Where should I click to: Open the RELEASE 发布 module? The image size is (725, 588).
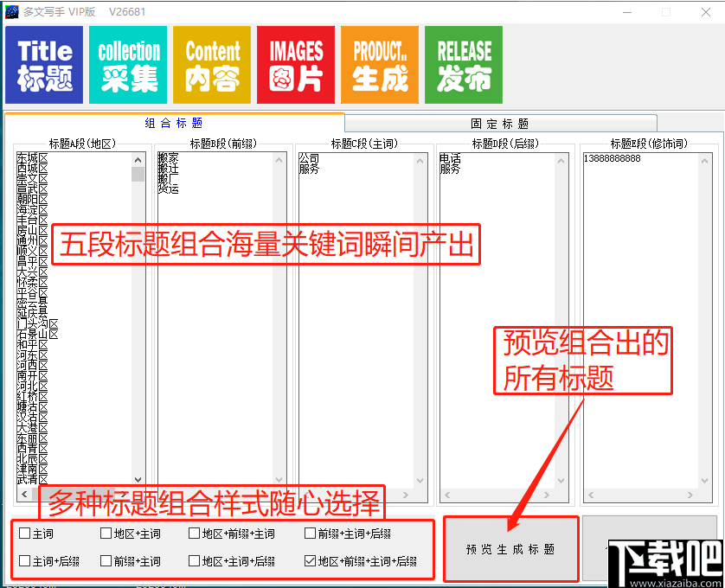click(x=463, y=64)
